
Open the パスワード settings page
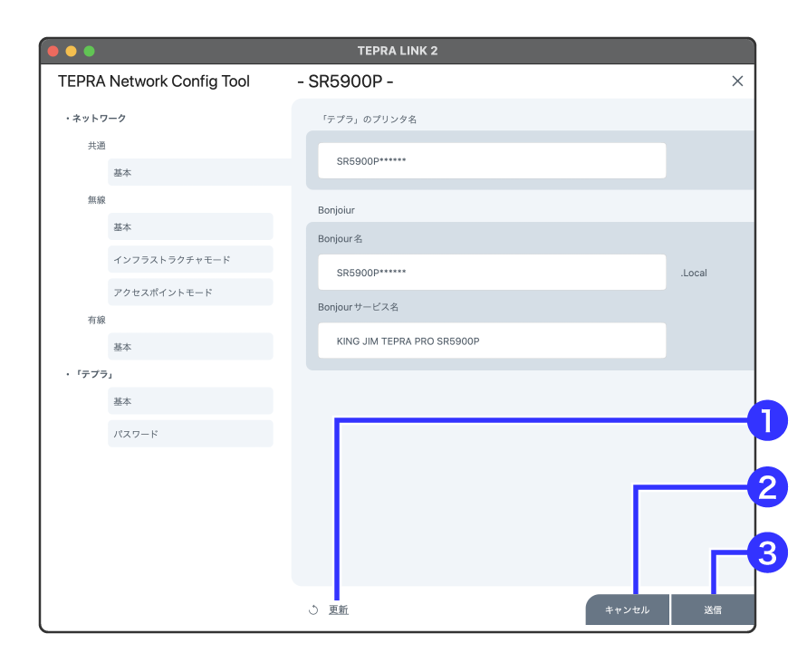190,434
